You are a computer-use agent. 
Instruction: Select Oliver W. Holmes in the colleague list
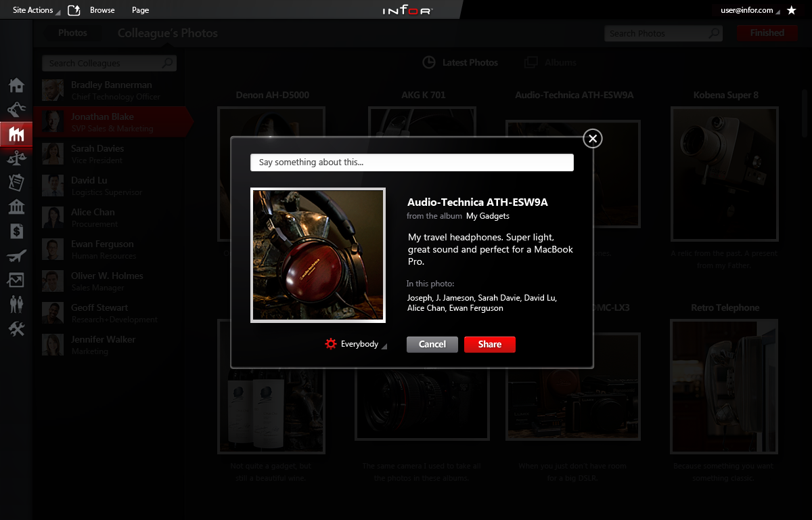pos(109,281)
